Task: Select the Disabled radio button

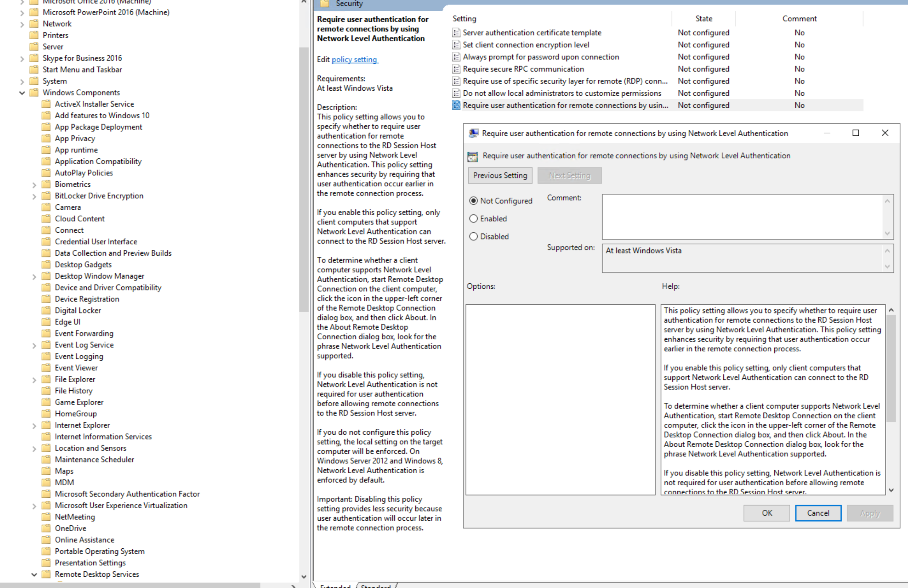Action: [x=473, y=236]
